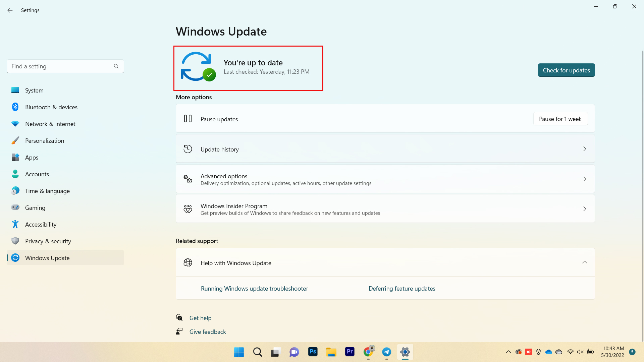Click the update sync status icon

pyautogui.click(x=198, y=66)
